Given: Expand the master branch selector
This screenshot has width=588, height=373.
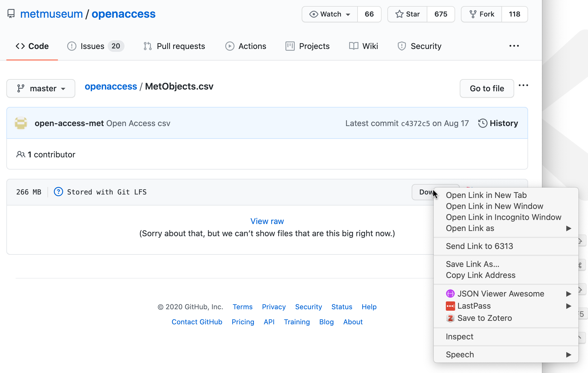Looking at the screenshot, I should [41, 88].
